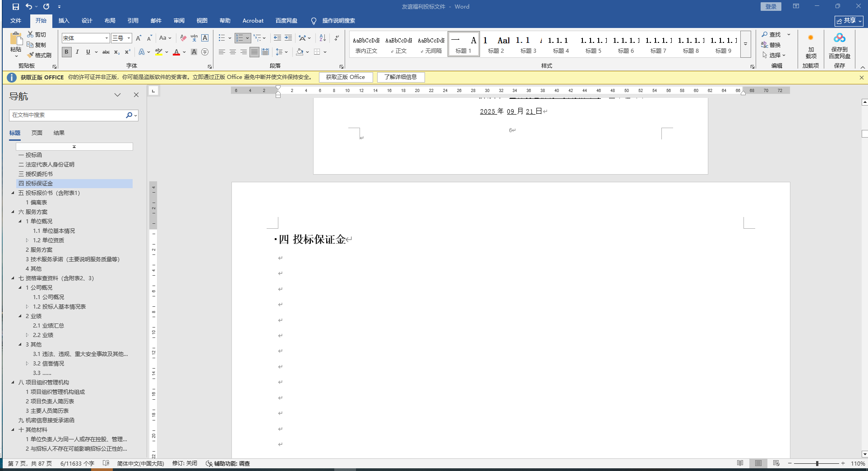Image resolution: width=868 pixels, height=471 pixels.
Task: Click the 登录 sign-in button
Action: [771, 6]
